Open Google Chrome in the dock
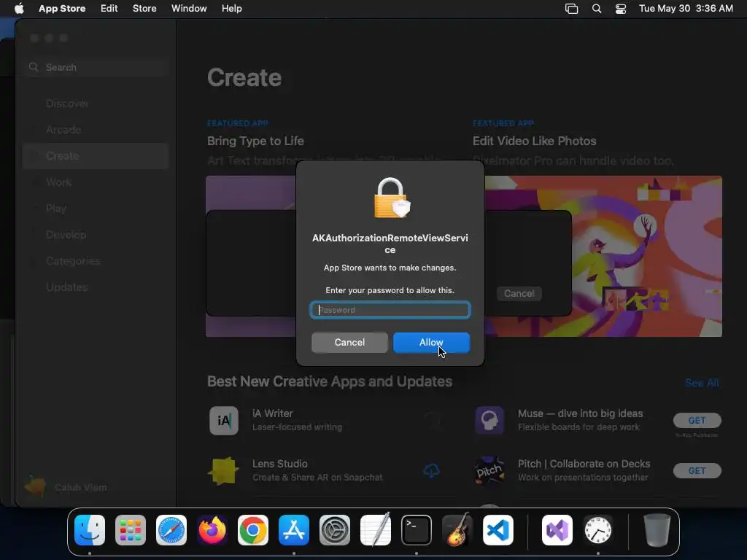Image resolution: width=747 pixels, height=560 pixels. (x=253, y=530)
